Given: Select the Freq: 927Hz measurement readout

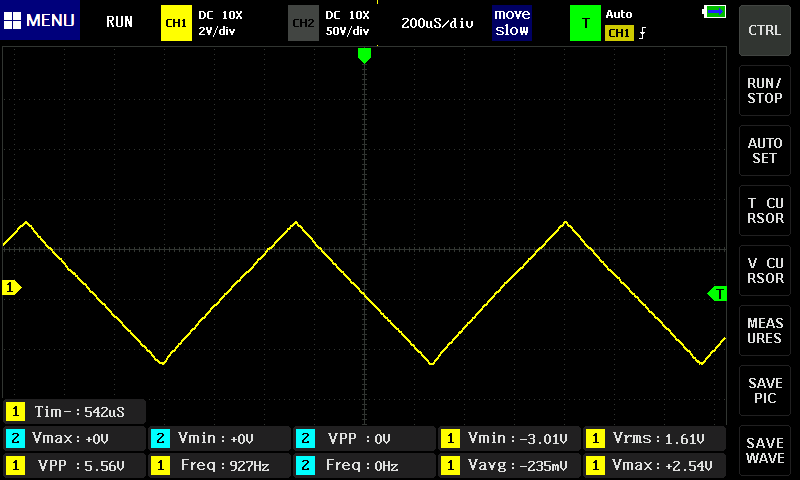Looking at the screenshot, I should pos(218,465).
